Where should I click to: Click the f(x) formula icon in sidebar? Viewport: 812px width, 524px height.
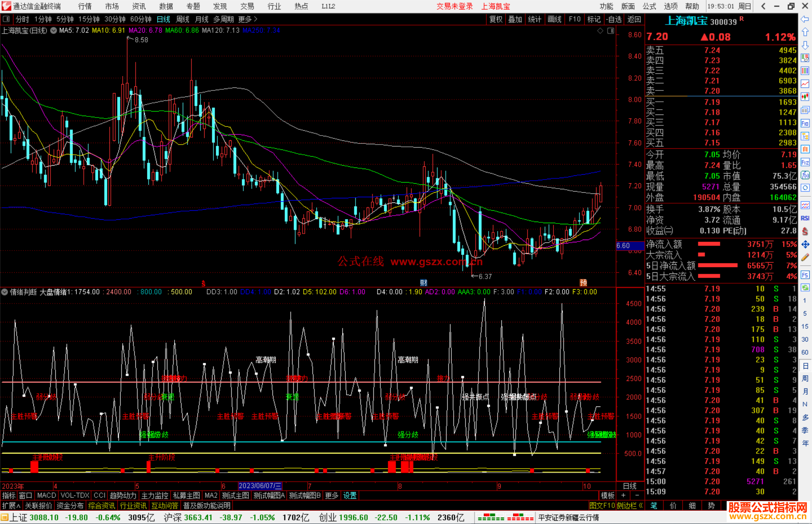click(x=805, y=175)
